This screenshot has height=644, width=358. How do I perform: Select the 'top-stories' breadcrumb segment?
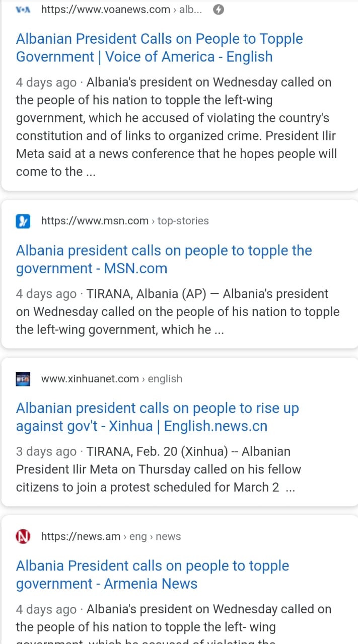pyautogui.click(x=183, y=221)
